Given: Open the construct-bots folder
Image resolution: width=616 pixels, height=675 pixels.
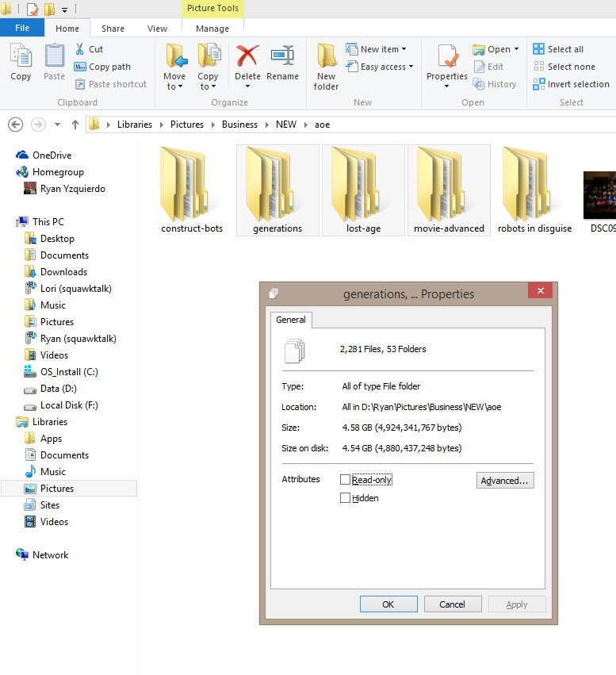Looking at the screenshot, I should (192, 190).
